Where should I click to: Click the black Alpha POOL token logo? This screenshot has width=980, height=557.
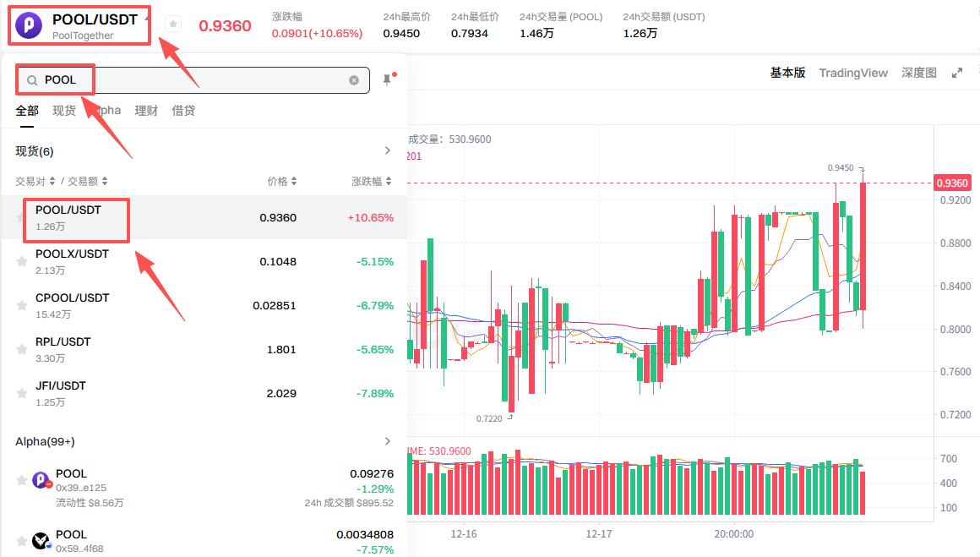coord(40,539)
